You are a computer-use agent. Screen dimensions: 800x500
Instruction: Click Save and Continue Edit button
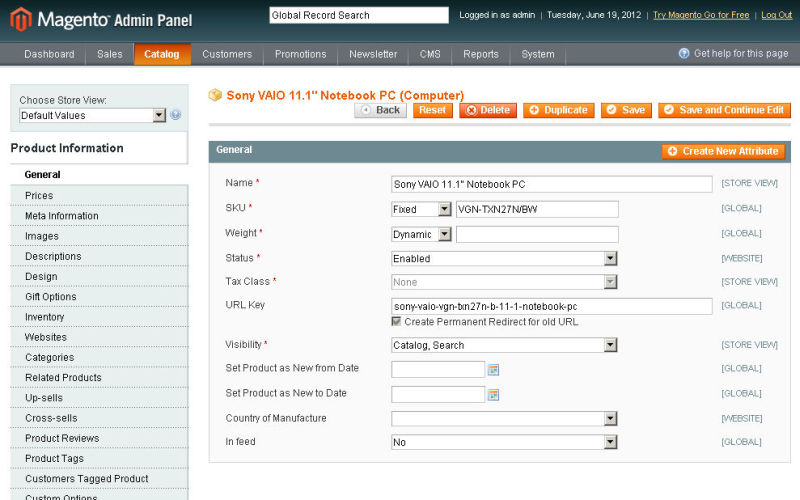pyautogui.click(x=724, y=110)
